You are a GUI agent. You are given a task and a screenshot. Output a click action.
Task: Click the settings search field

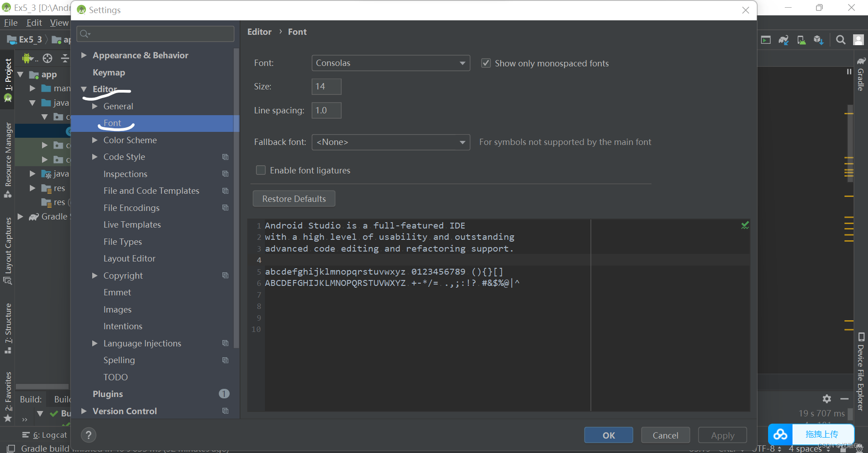click(x=156, y=34)
